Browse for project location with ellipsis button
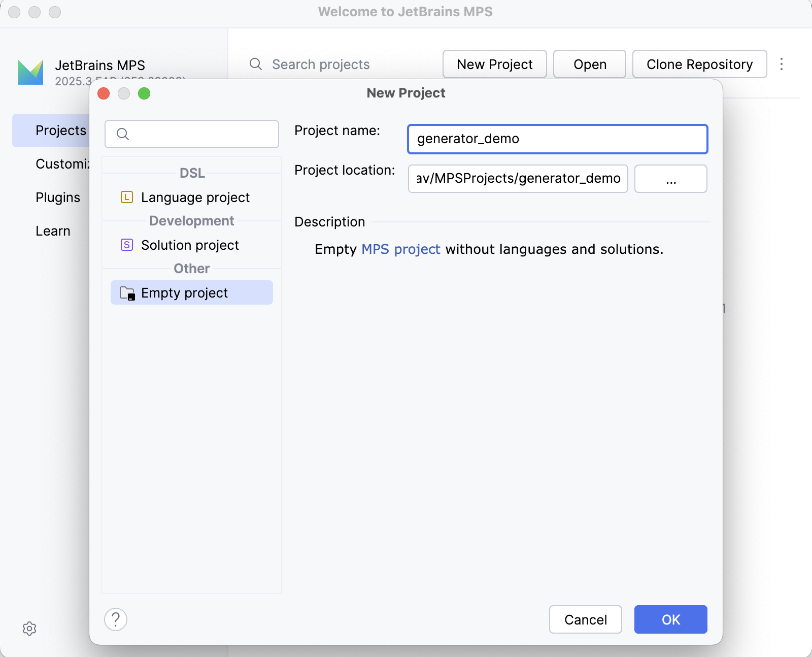812x657 pixels. 670,179
